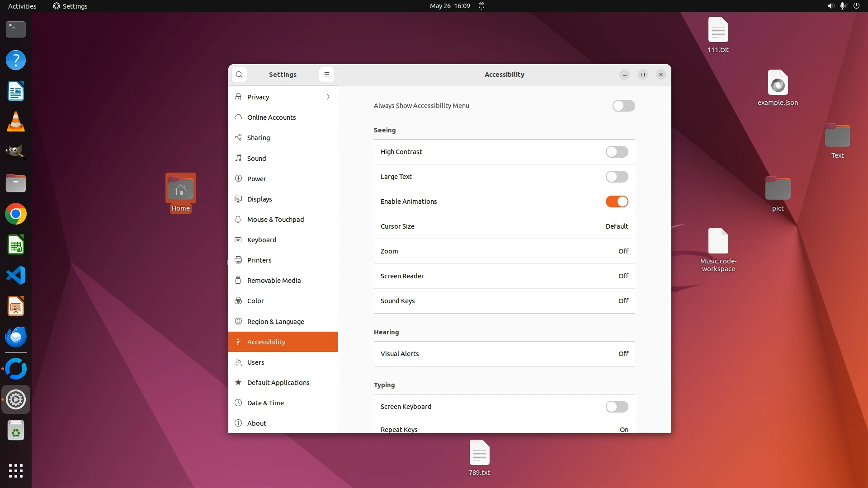Screen dimensions: 868x488
Task: Open the Users settings panel
Action: click(255, 362)
